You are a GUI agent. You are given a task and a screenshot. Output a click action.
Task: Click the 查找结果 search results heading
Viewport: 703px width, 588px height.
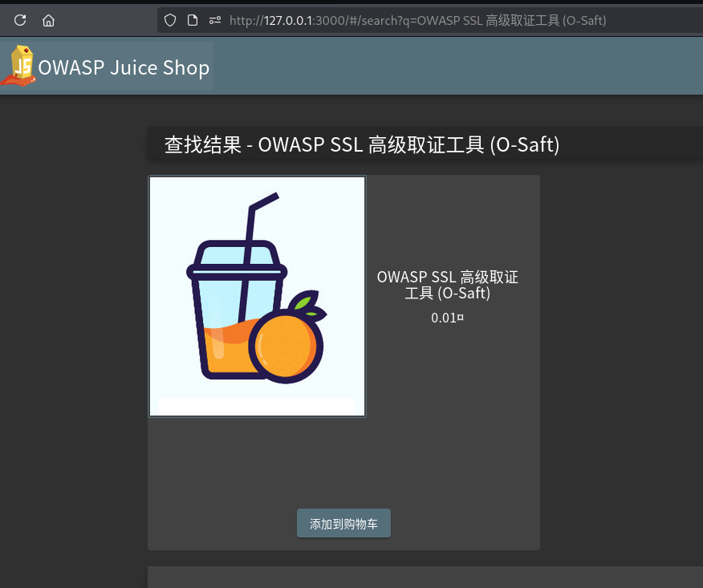[x=362, y=144]
